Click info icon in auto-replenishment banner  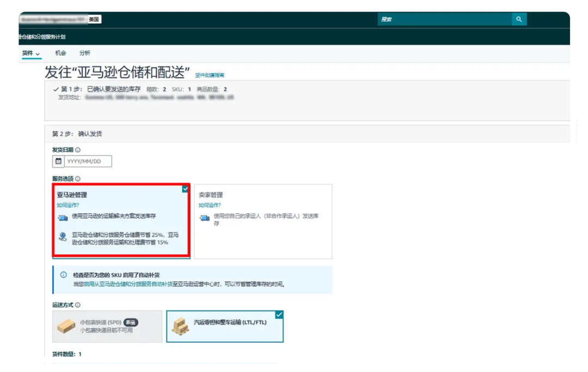[64, 275]
